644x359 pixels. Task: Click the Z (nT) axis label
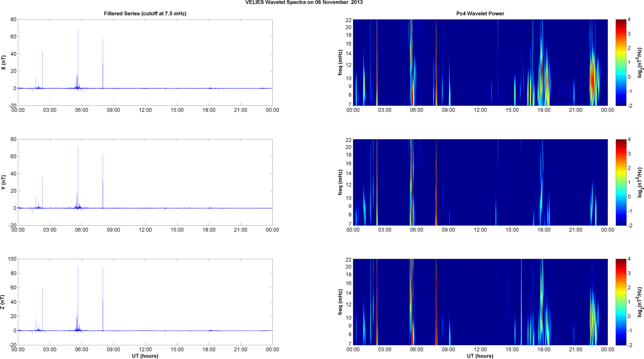pyautogui.click(x=4, y=302)
